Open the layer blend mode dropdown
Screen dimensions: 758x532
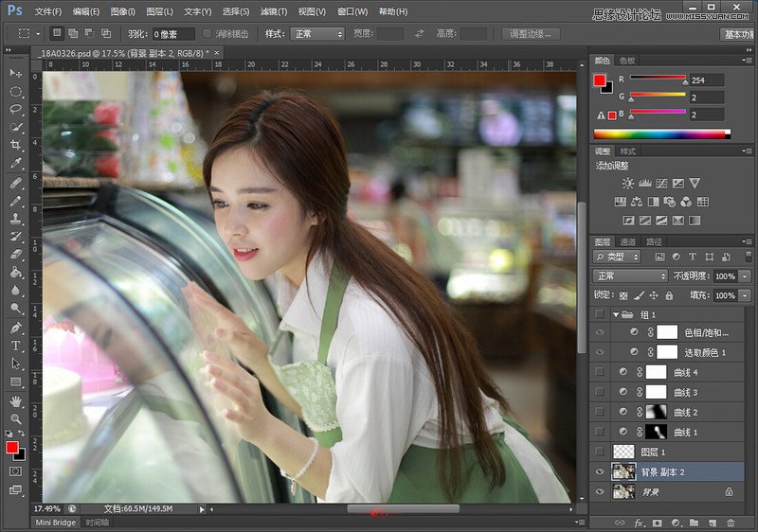[x=630, y=276]
